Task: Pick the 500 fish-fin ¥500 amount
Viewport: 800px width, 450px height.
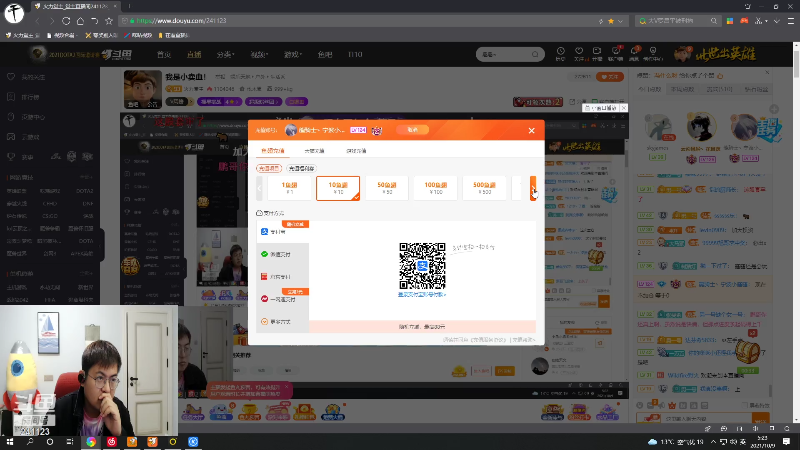Action: point(484,188)
